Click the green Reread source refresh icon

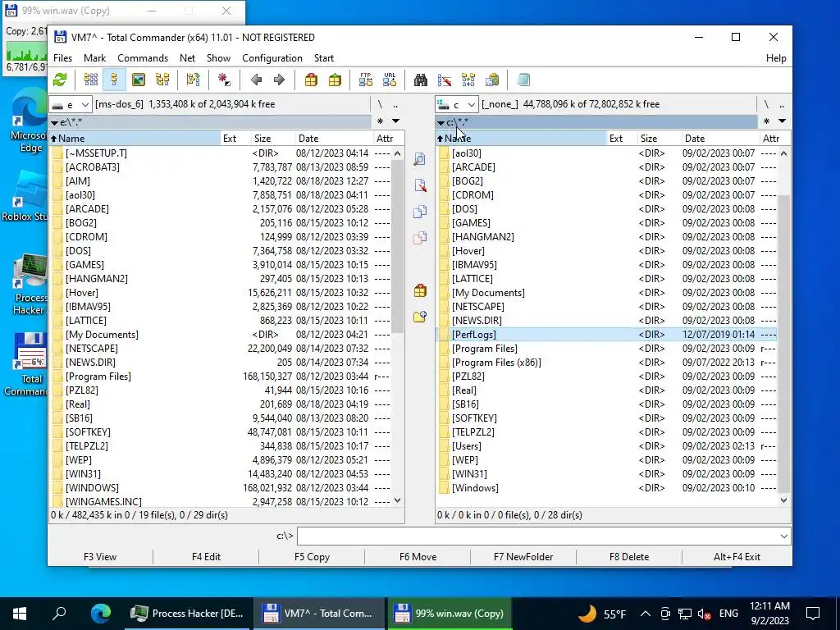60,80
